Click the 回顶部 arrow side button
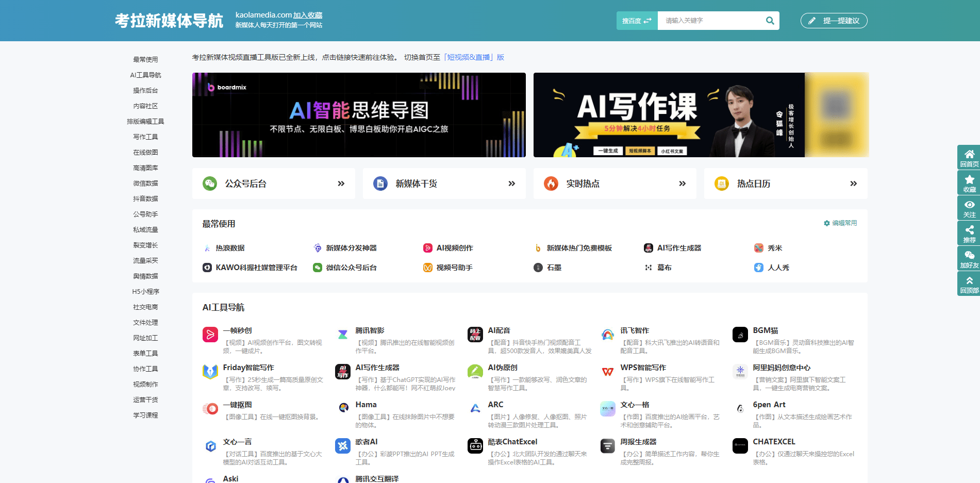980x483 pixels. pos(969,284)
